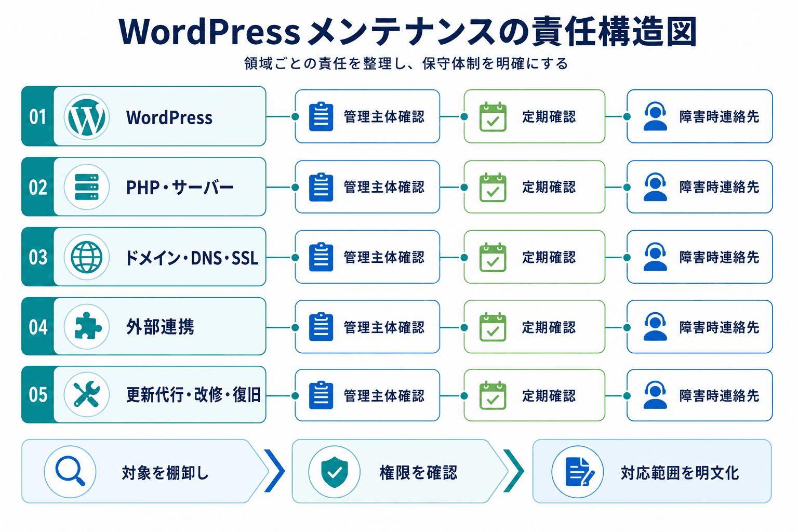The image size is (798, 532).
Task: Click the 02 number tab
Action: click(38, 187)
